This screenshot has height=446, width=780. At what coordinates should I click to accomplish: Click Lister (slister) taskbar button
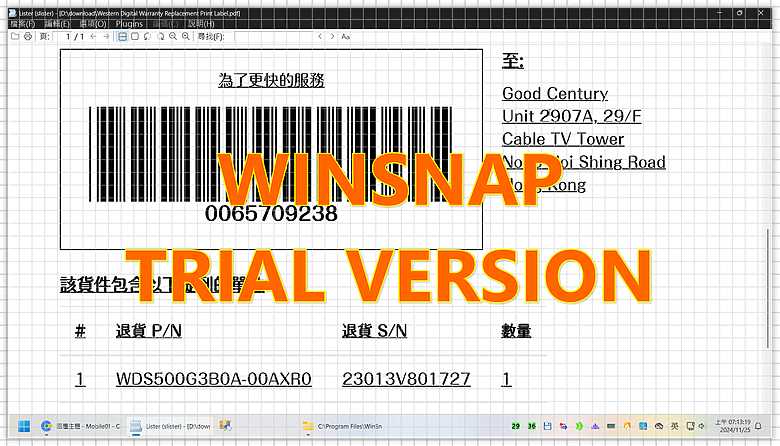click(170, 426)
